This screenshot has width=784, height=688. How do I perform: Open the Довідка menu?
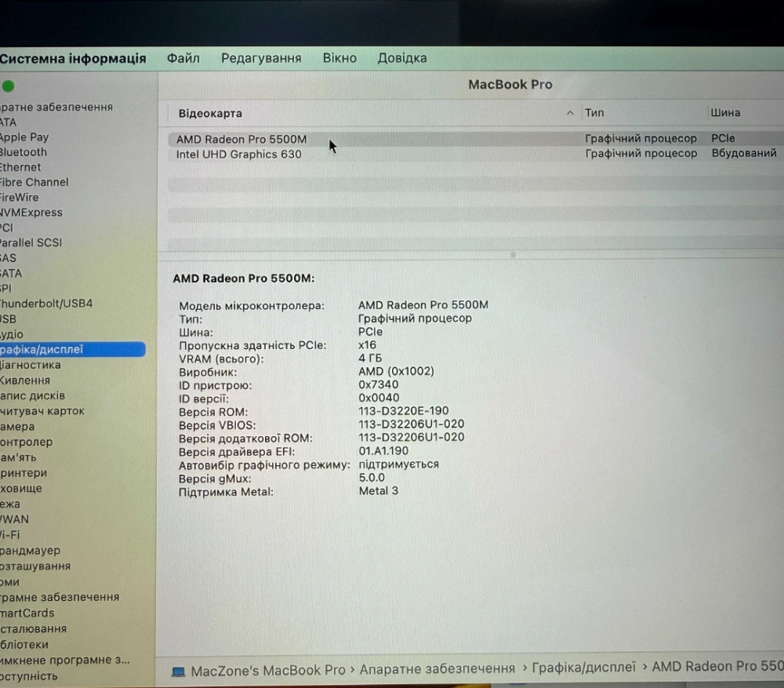(401, 57)
